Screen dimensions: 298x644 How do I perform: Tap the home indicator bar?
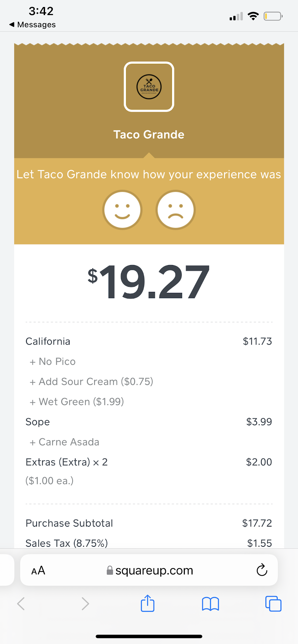[x=149, y=636]
